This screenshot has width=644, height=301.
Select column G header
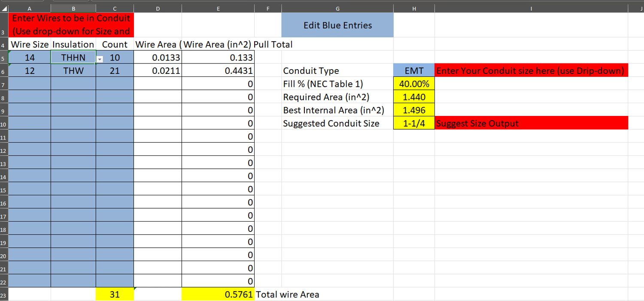(337, 8)
